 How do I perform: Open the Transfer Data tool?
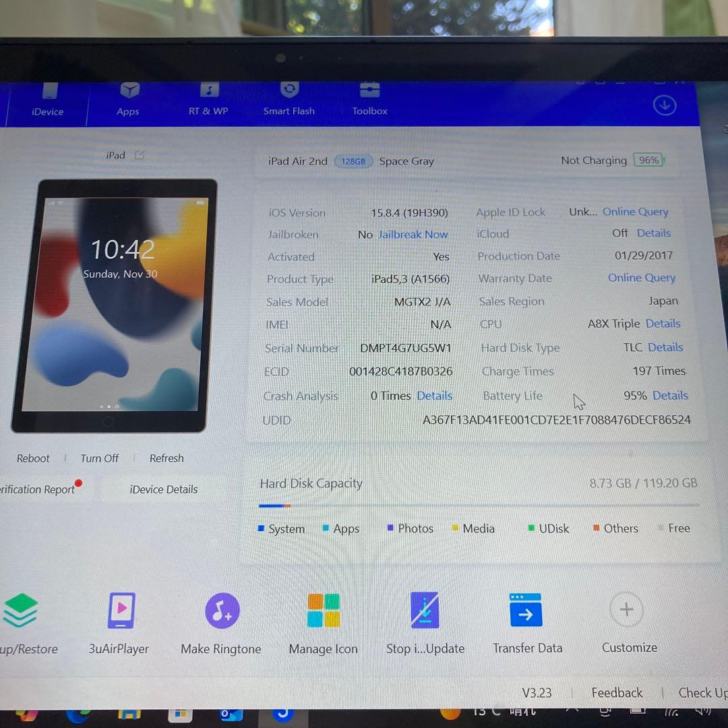point(526,610)
